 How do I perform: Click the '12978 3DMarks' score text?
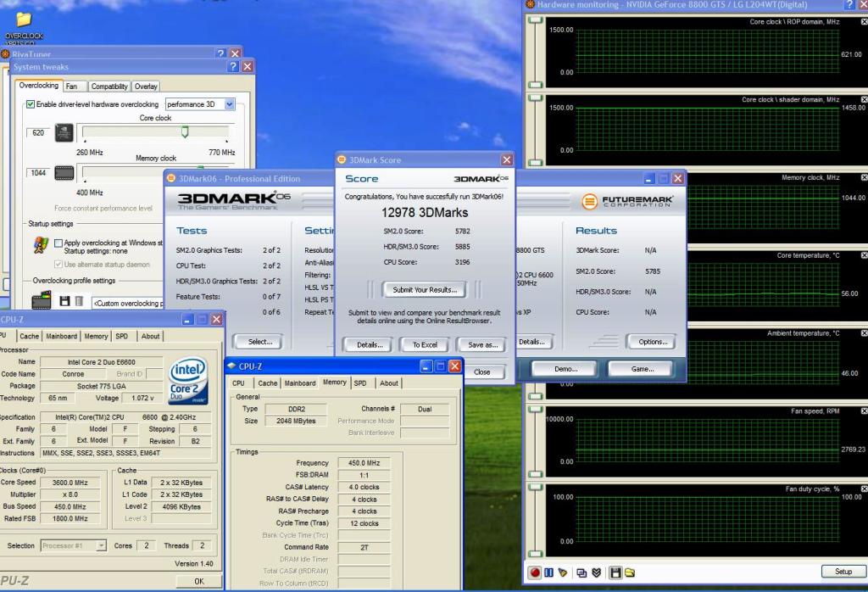pos(425,213)
